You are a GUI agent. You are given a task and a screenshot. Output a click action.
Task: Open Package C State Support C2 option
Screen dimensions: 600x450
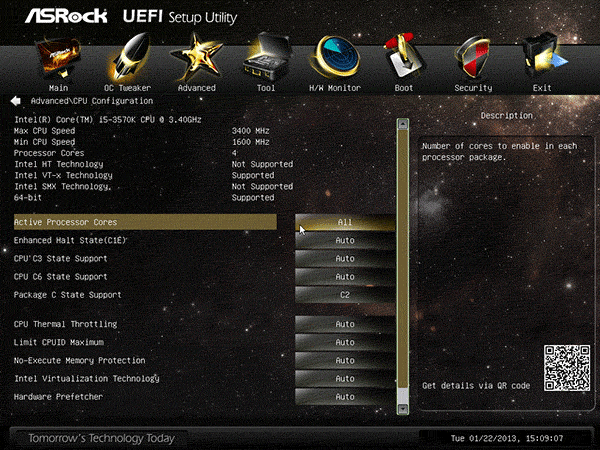pos(344,295)
